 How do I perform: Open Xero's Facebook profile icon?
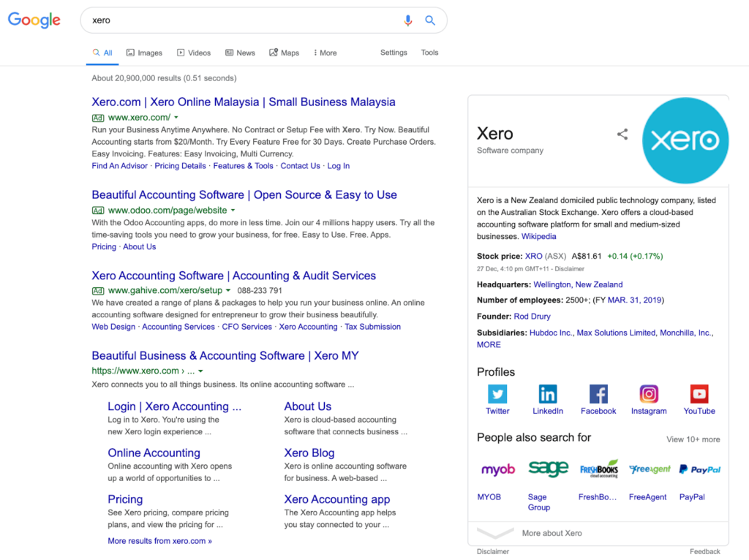[x=598, y=394]
